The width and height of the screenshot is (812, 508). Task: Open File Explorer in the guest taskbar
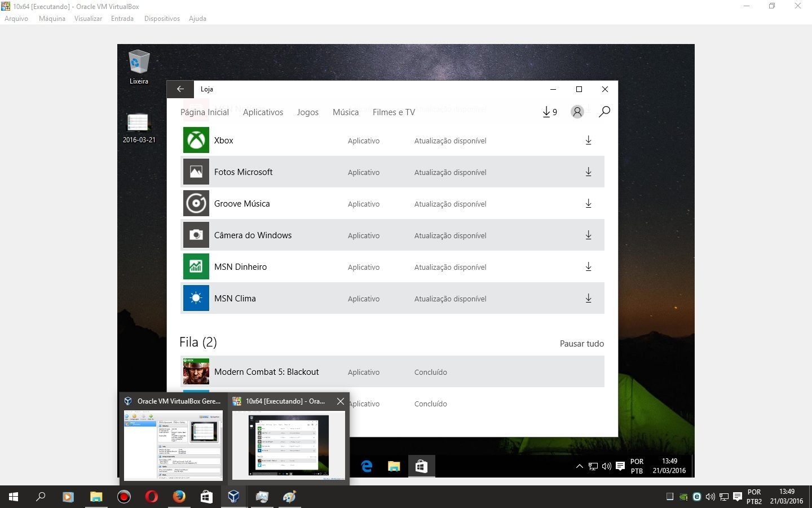point(394,466)
